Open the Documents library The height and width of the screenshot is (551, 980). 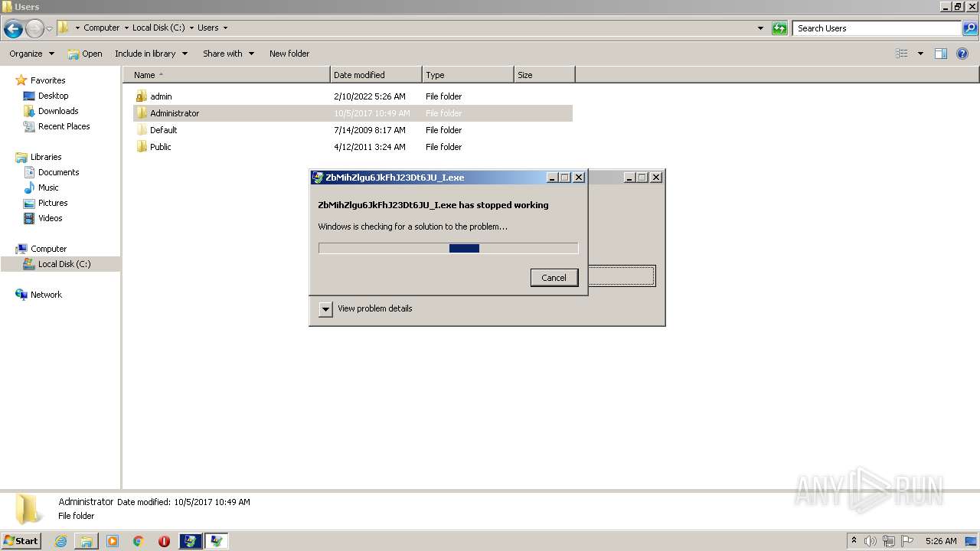click(x=58, y=172)
